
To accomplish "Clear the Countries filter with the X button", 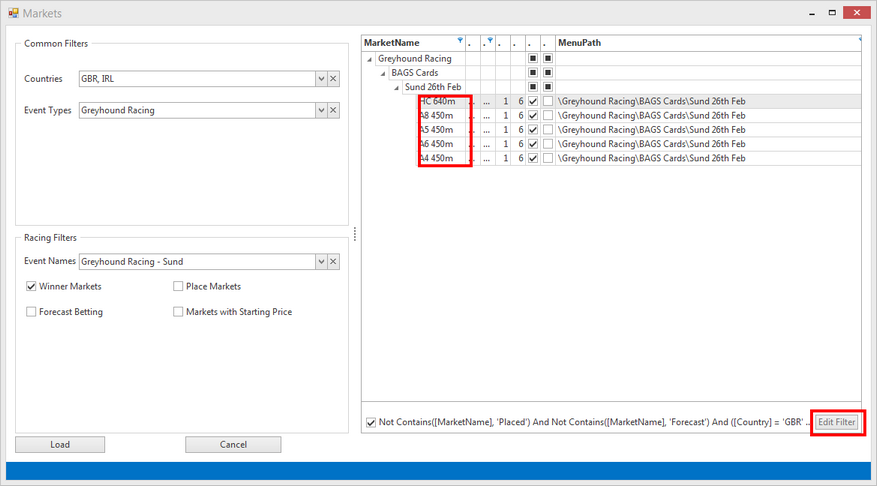I will [x=333, y=79].
